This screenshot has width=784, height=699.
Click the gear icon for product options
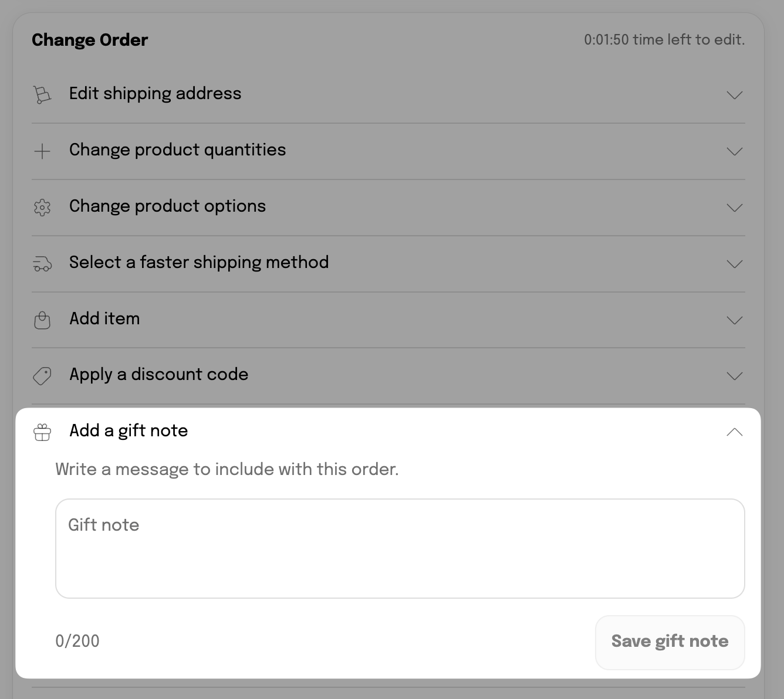pyautogui.click(x=42, y=208)
